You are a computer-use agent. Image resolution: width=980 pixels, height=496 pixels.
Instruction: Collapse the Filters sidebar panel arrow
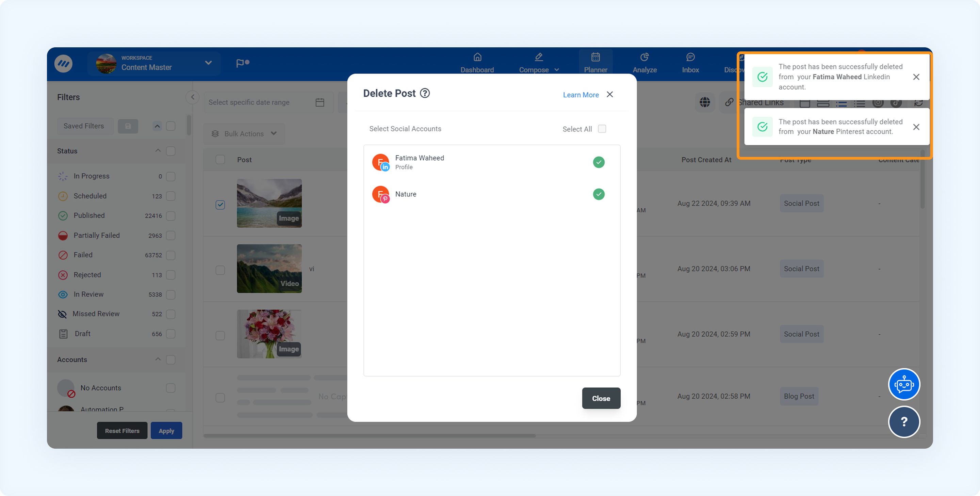pos(193,97)
